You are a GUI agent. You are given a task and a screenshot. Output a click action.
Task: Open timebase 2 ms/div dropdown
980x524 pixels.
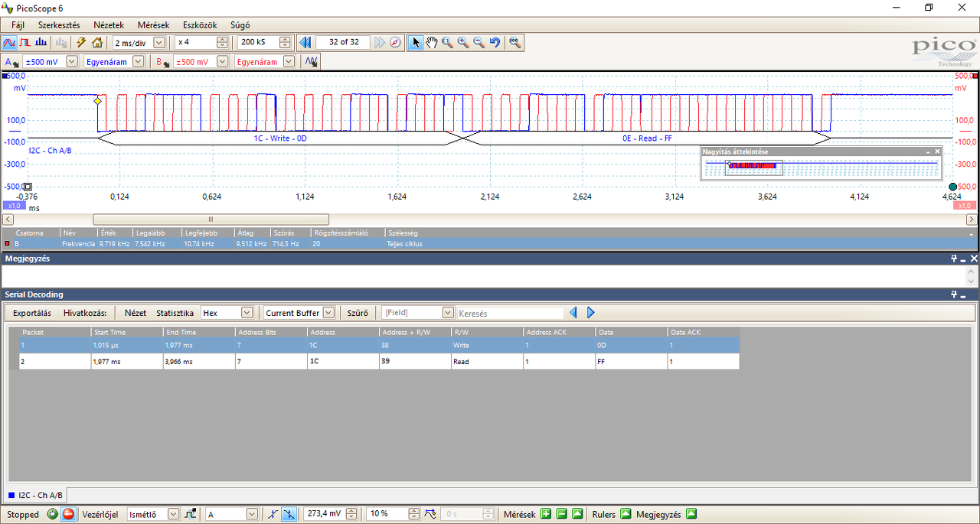[x=159, y=43]
